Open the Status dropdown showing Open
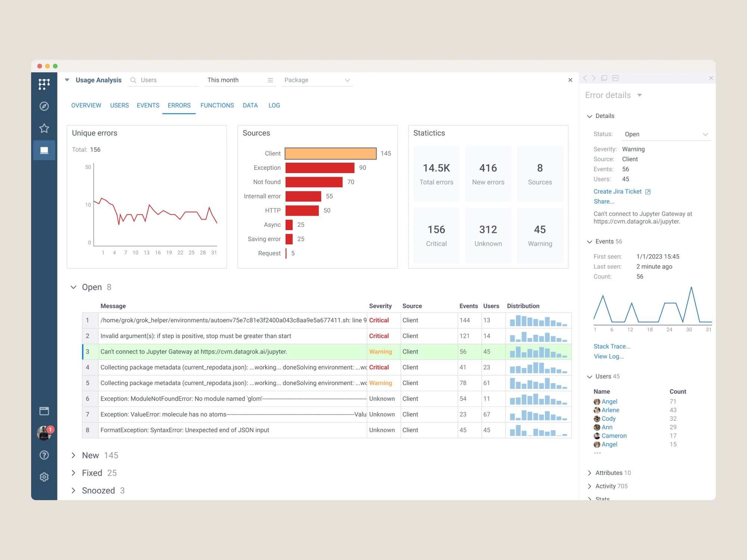 pyautogui.click(x=666, y=134)
